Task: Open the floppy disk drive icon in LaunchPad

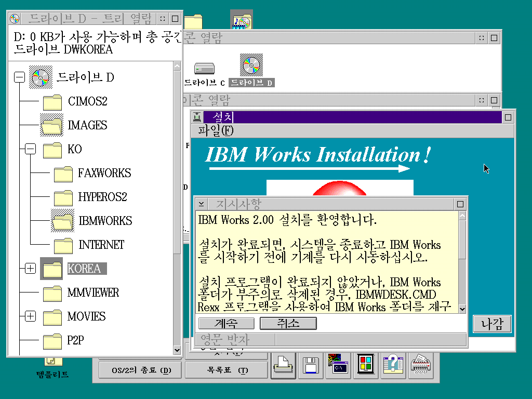Action: (x=311, y=365)
